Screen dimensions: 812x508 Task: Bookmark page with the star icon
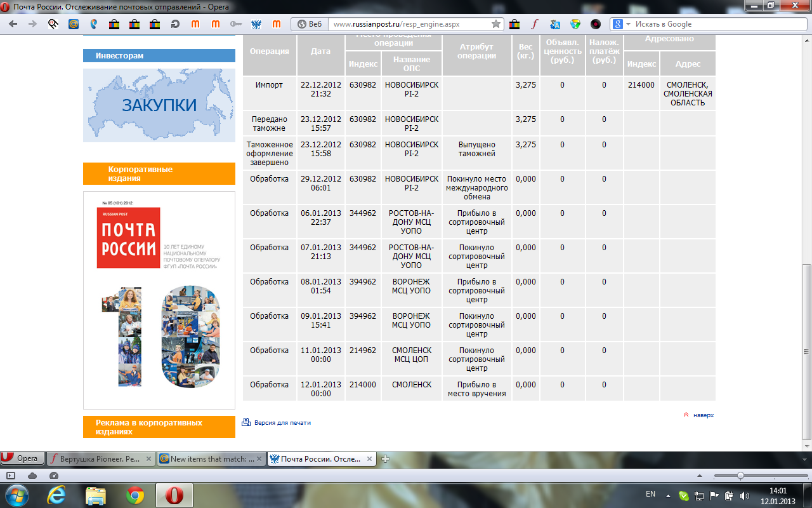496,24
